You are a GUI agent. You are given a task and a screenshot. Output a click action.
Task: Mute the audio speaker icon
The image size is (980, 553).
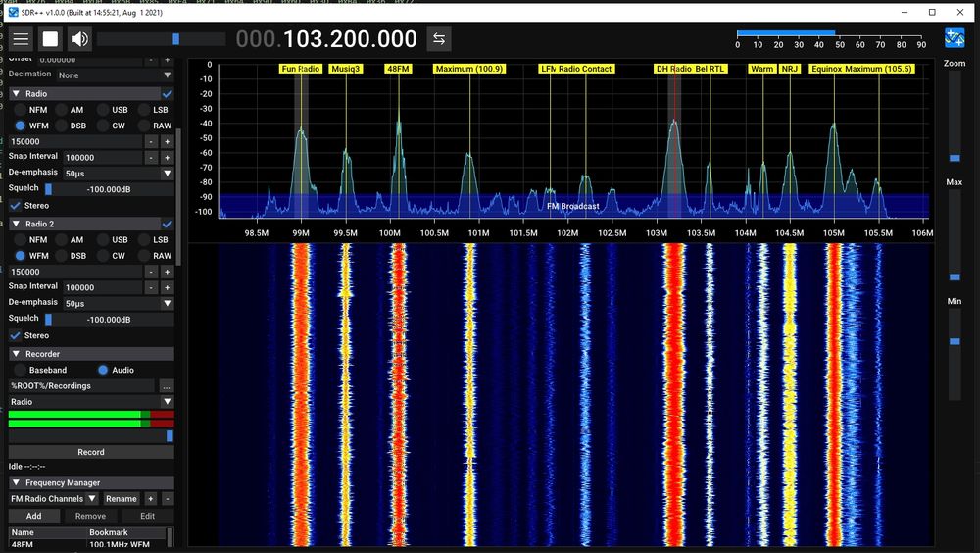click(79, 39)
